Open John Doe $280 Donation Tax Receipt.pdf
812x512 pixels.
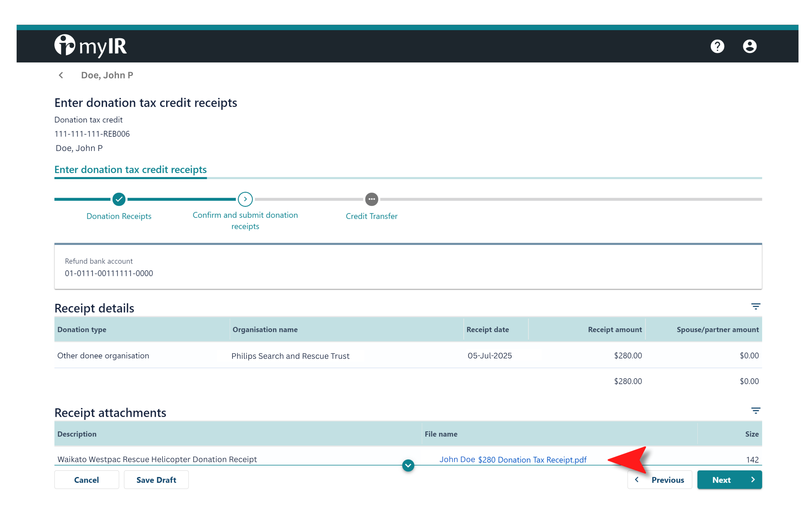pos(513,459)
